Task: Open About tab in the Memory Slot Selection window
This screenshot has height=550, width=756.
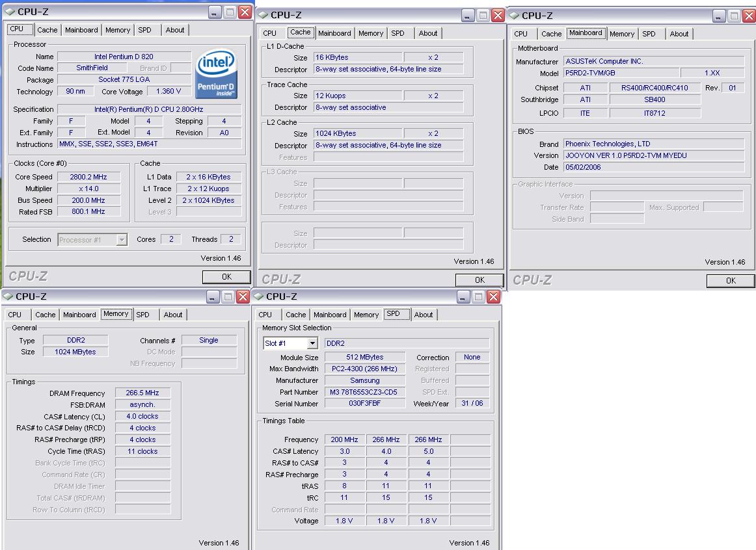Action: 424,315
